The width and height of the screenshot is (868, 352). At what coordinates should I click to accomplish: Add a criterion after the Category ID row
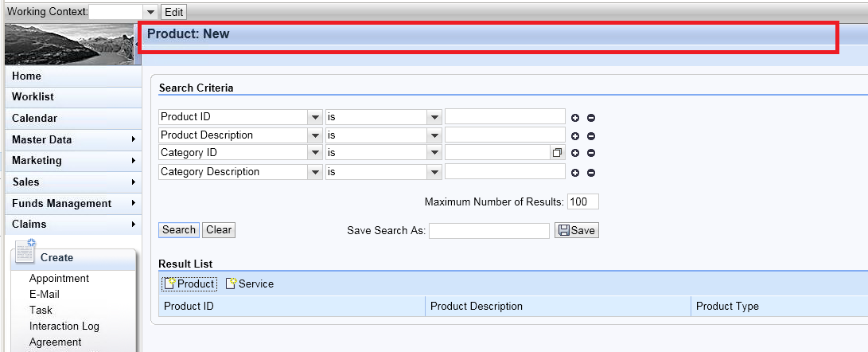pyautogui.click(x=575, y=154)
